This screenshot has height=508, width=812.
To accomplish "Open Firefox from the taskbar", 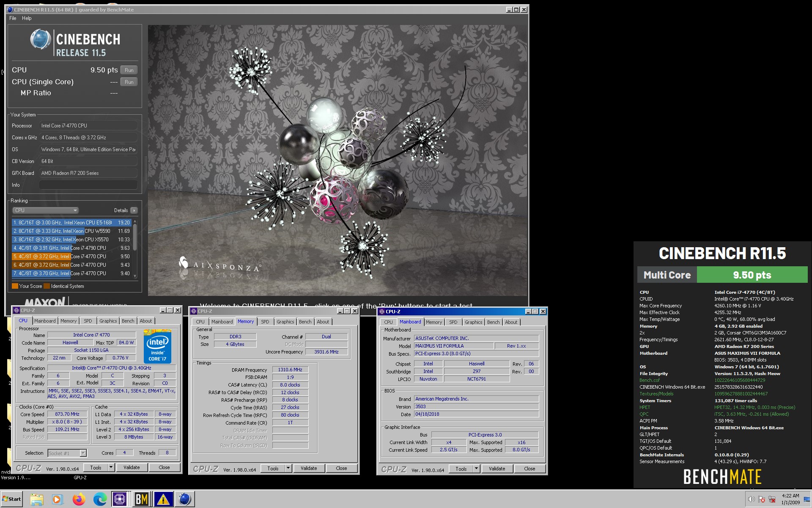I will click(79, 500).
